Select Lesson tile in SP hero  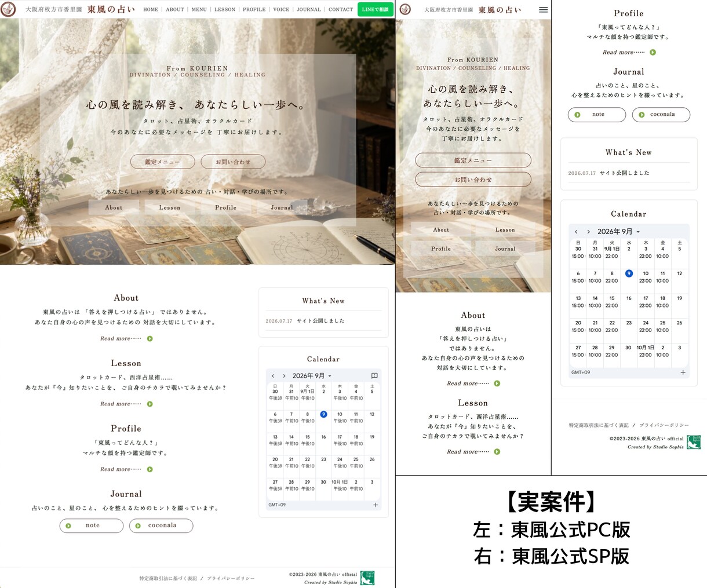505,230
